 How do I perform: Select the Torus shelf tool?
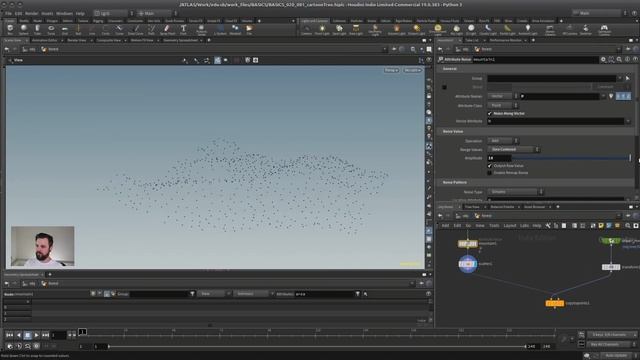[x=51, y=29]
